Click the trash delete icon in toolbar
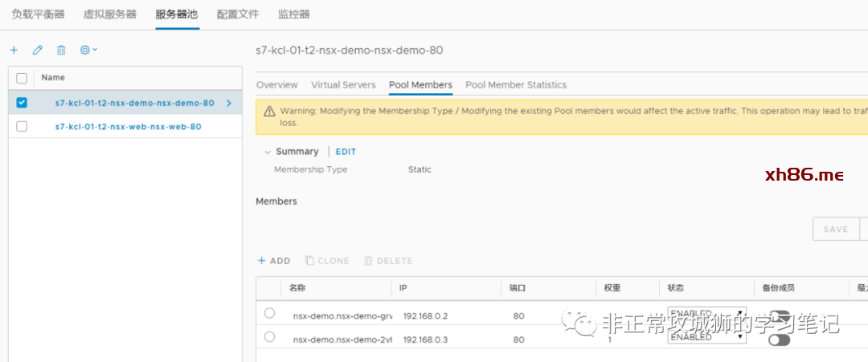868x362 pixels. coord(61,50)
